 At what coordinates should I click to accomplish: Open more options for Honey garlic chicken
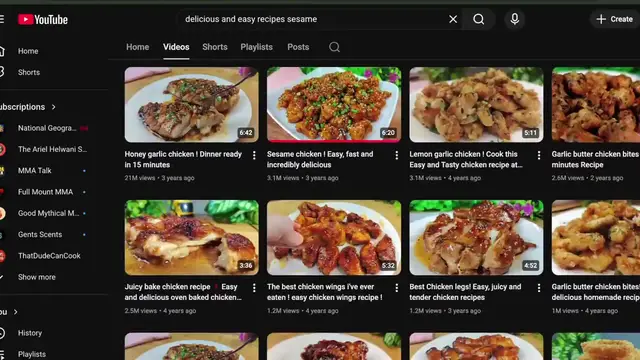coord(254,155)
